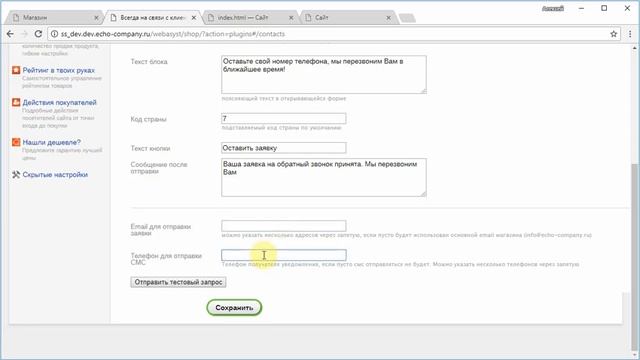
Task: Click the Отправить тестовый запрос button
Action: coord(178,282)
